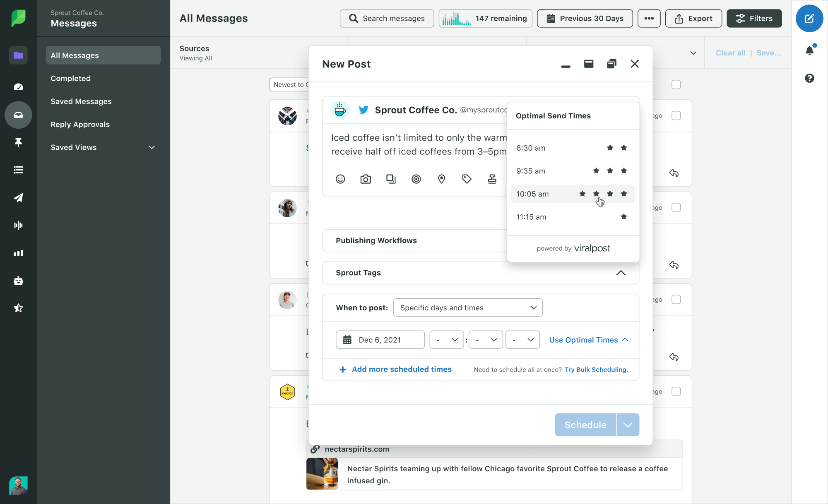Click the emoji picker icon
Screen dimensions: 828x504
coord(340,179)
